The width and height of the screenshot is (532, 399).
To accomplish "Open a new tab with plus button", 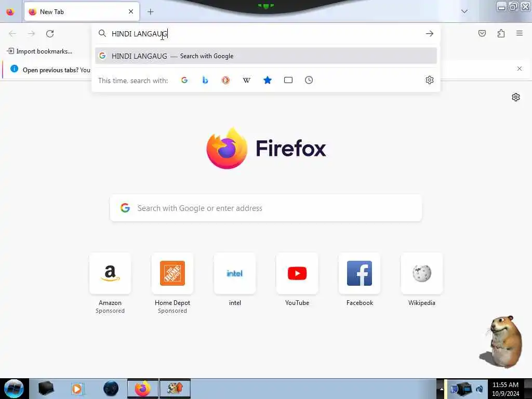I will tap(151, 12).
